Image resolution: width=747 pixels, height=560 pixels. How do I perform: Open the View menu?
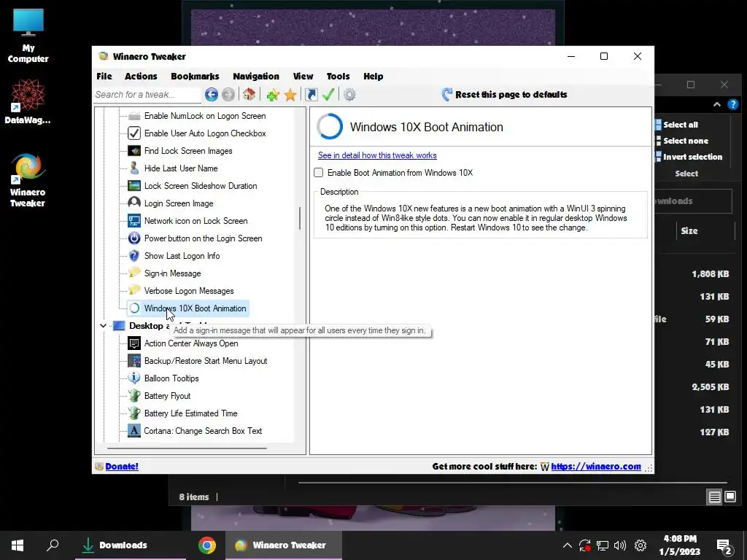(303, 76)
